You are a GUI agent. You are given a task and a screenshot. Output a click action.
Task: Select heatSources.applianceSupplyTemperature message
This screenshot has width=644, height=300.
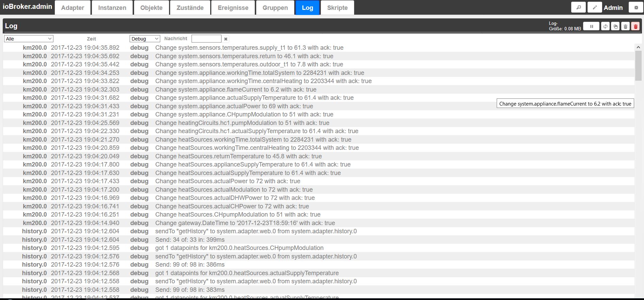click(253, 164)
